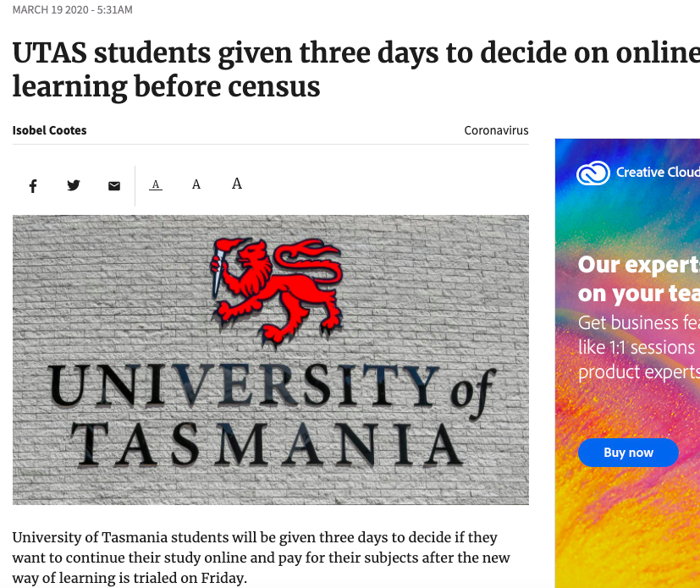700x588 pixels.
Task: Open author Isobel Cootes' profile
Action: [x=49, y=130]
